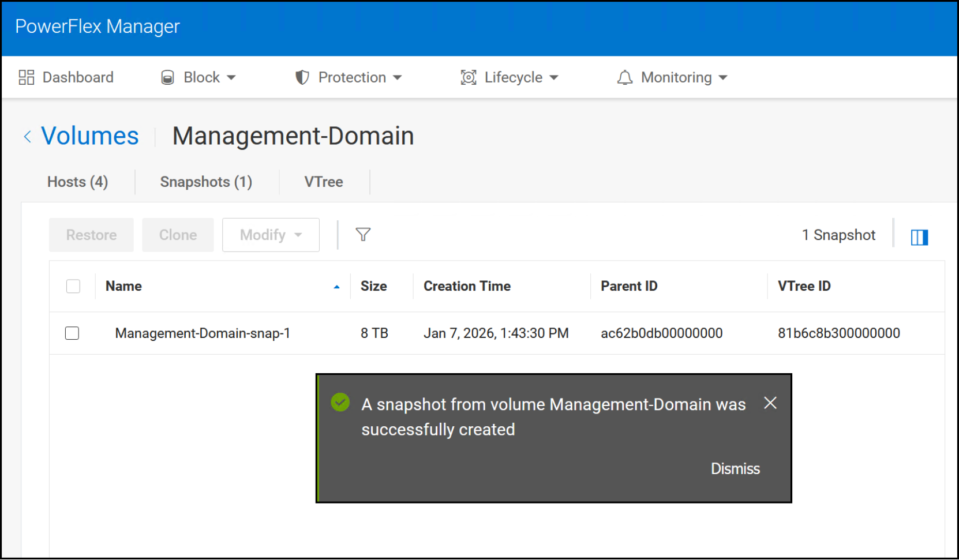Click the Block storage cylinder icon

167,77
